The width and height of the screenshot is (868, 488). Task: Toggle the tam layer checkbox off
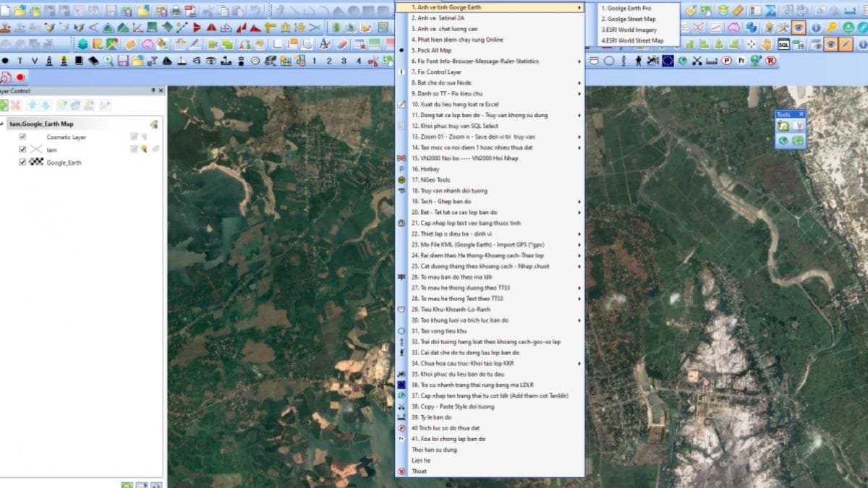(x=22, y=149)
